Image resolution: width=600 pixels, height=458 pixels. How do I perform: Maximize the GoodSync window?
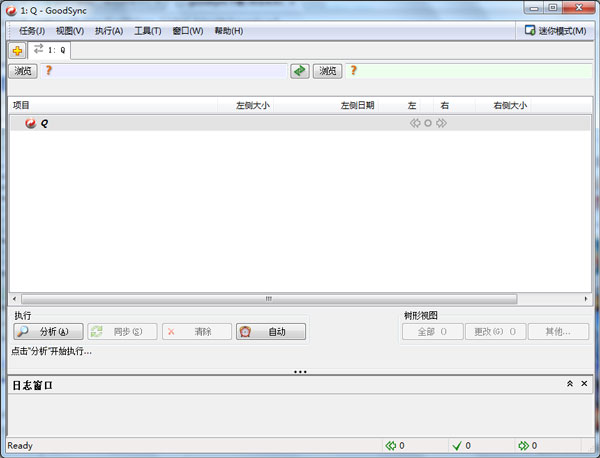pos(552,7)
